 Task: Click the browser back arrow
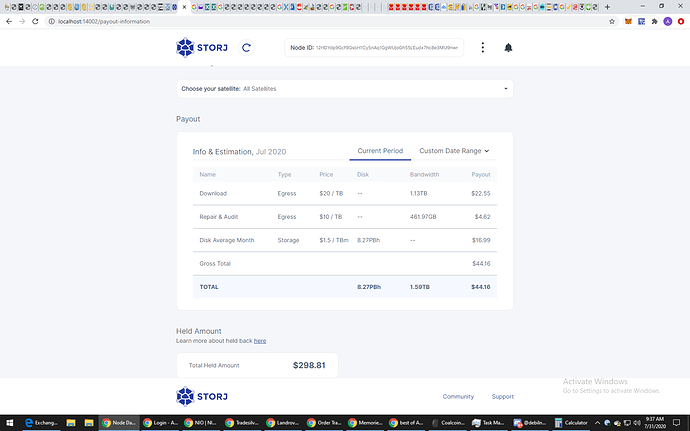tap(8, 21)
